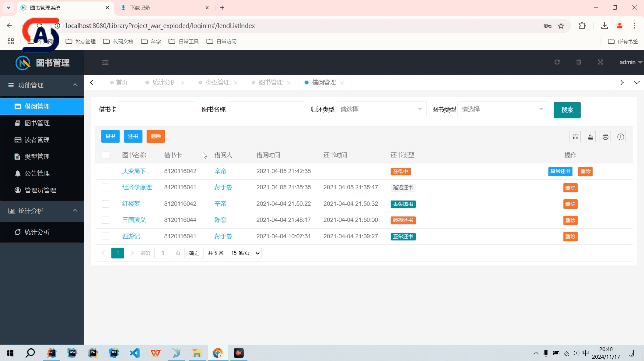The image size is (644, 361).
Task: Open the 15 条/页 page size selector
Action: coord(244,253)
